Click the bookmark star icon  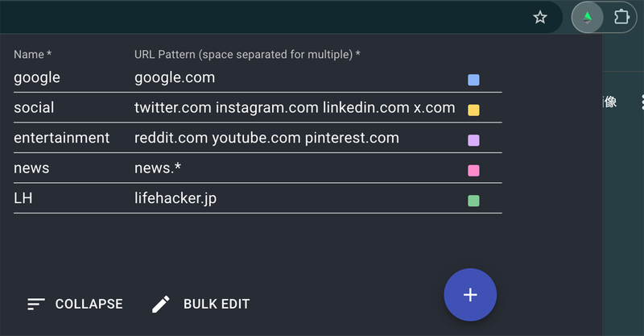pos(540,17)
